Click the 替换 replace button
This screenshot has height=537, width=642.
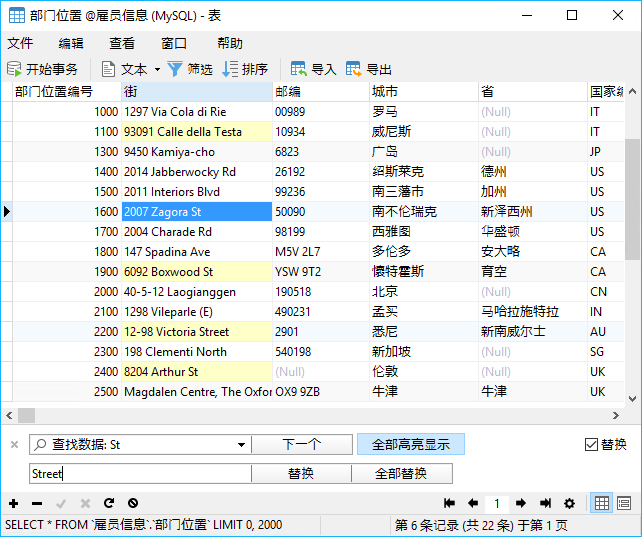[x=301, y=474]
